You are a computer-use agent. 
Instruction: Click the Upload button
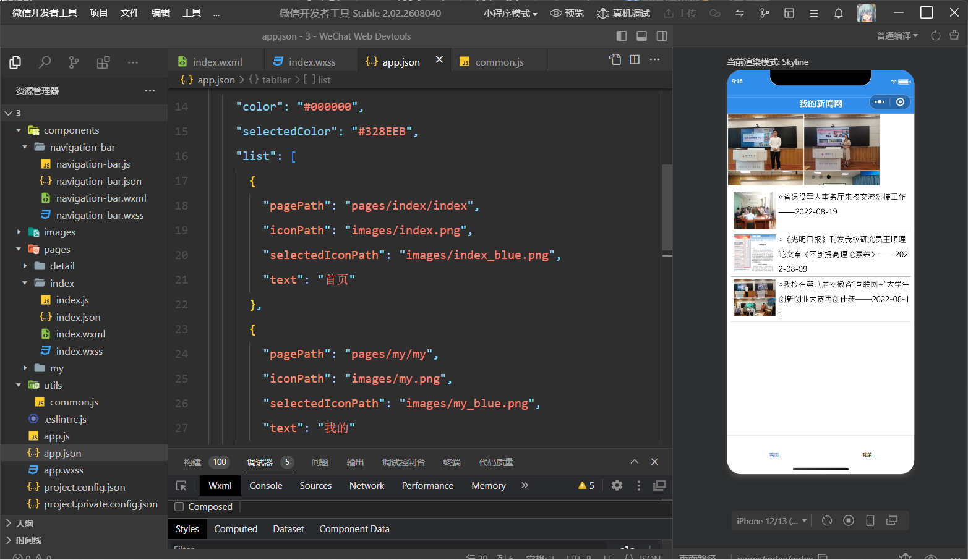point(680,13)
